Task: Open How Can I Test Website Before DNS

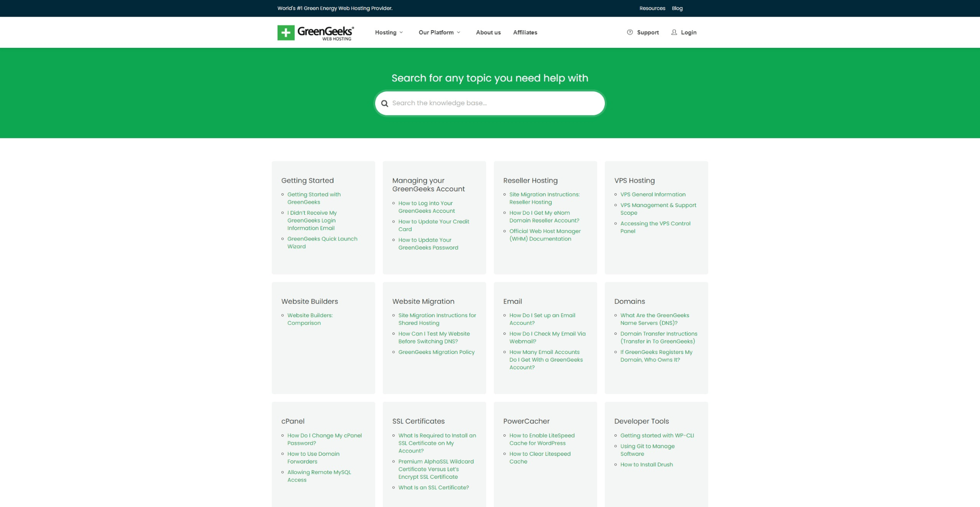Action: click(x=434, y=338)
